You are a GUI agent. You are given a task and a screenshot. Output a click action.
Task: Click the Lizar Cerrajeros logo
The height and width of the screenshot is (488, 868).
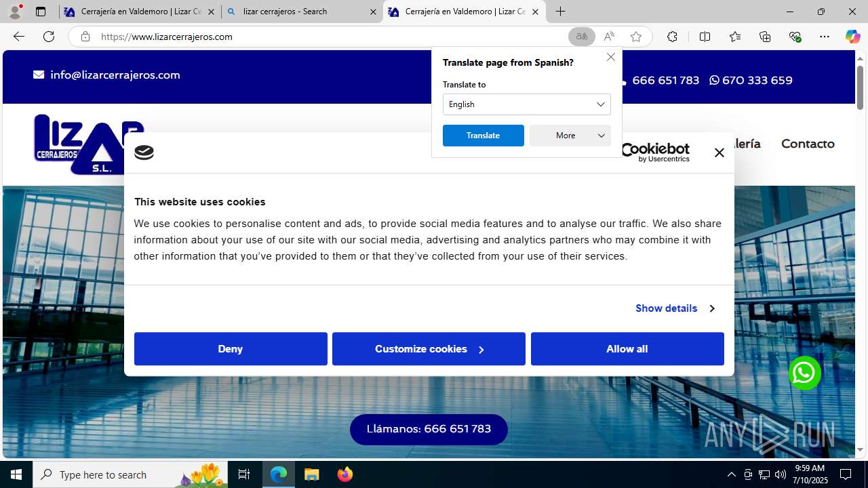[x=79, y=144]
